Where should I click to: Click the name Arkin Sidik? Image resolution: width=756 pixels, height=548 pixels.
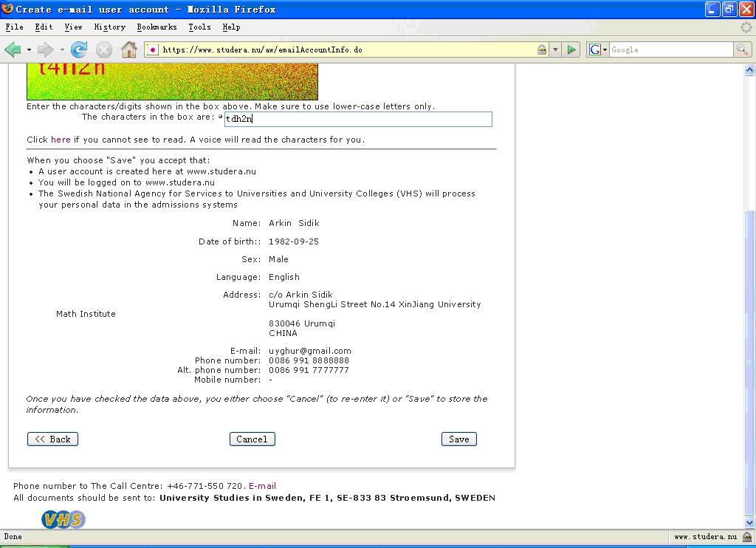(294, 223)
